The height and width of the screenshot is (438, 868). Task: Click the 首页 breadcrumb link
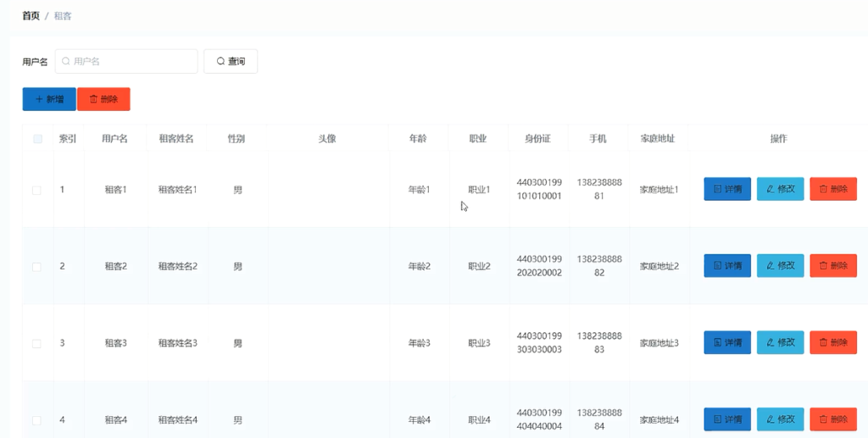tap(31, 16)
